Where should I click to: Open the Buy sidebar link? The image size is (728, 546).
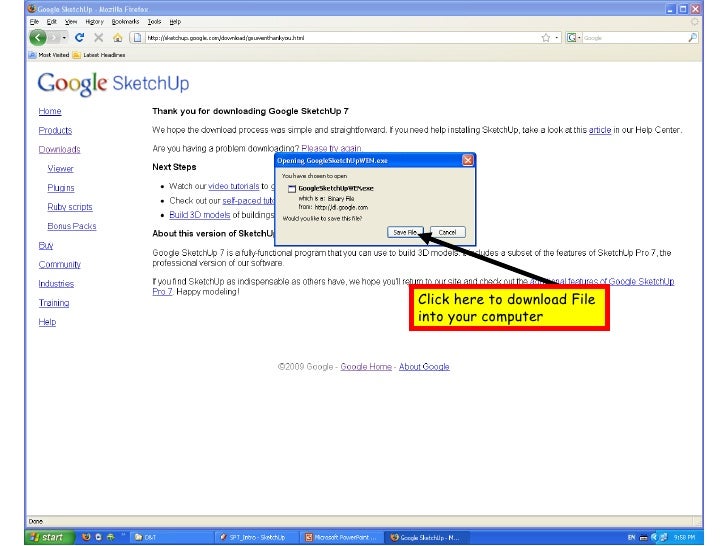coord(46,245)
